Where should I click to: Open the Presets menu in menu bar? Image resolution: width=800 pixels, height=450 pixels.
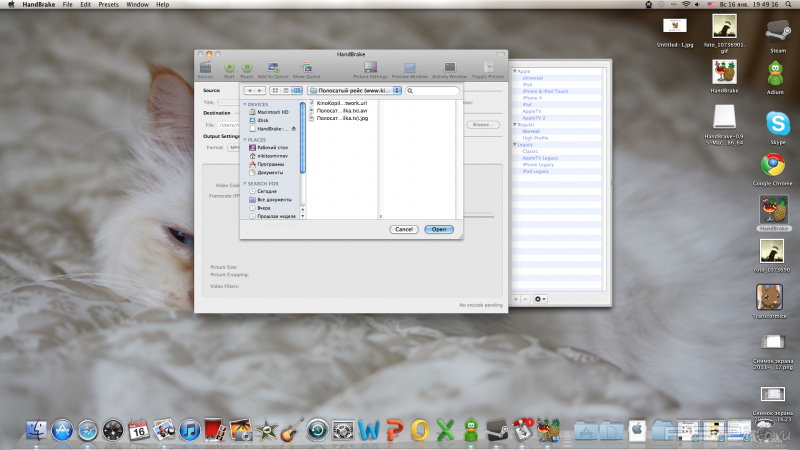pyautogui.click(x=110, y=5)
